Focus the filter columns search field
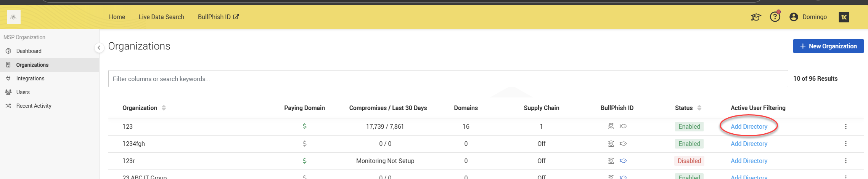This screenshot has width=868, height=179. click(448, 79)
